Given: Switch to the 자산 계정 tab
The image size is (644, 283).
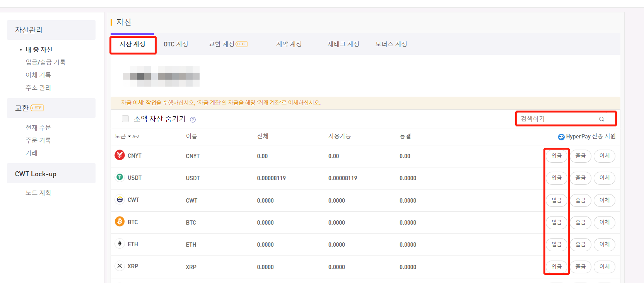Looking at the screenshot, I should tap(133, 44).
